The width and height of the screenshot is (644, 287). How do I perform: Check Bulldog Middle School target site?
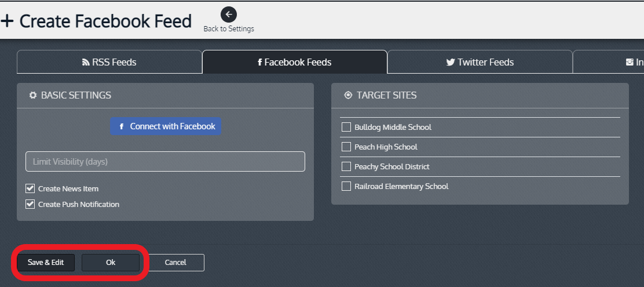(346, 127)
